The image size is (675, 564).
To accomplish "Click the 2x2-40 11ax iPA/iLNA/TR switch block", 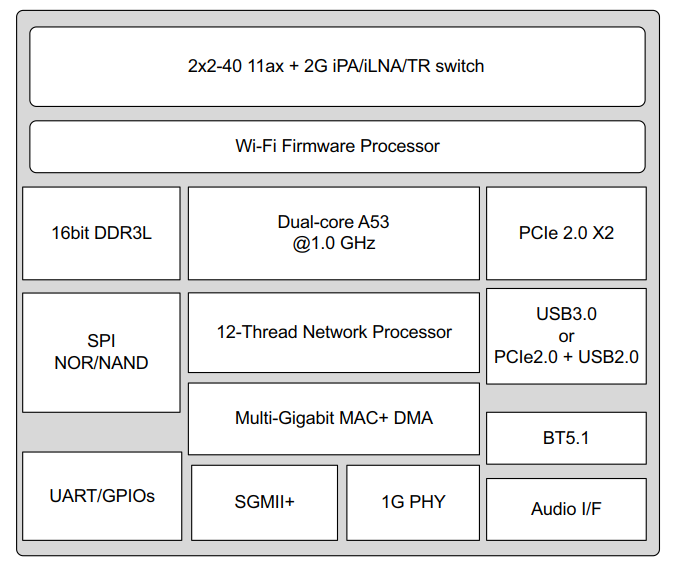I will pyautogui.click(x=337, y=66).
